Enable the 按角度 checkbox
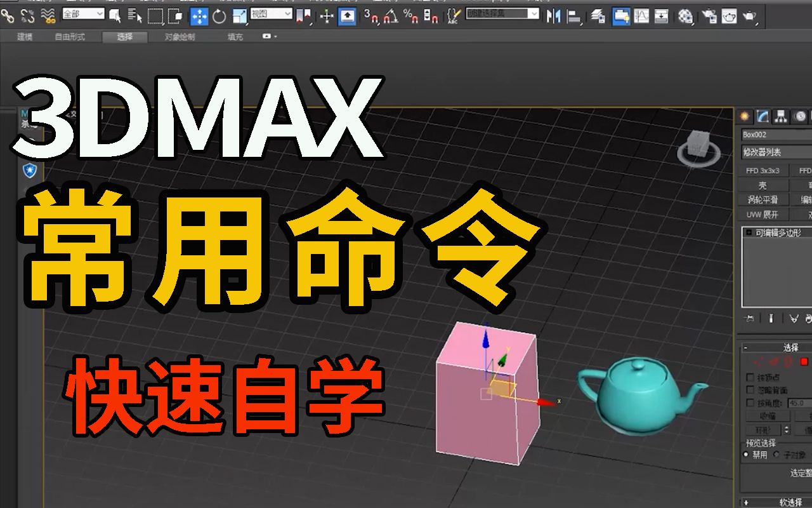Screen dimensions: 812x508 (750, 403)
